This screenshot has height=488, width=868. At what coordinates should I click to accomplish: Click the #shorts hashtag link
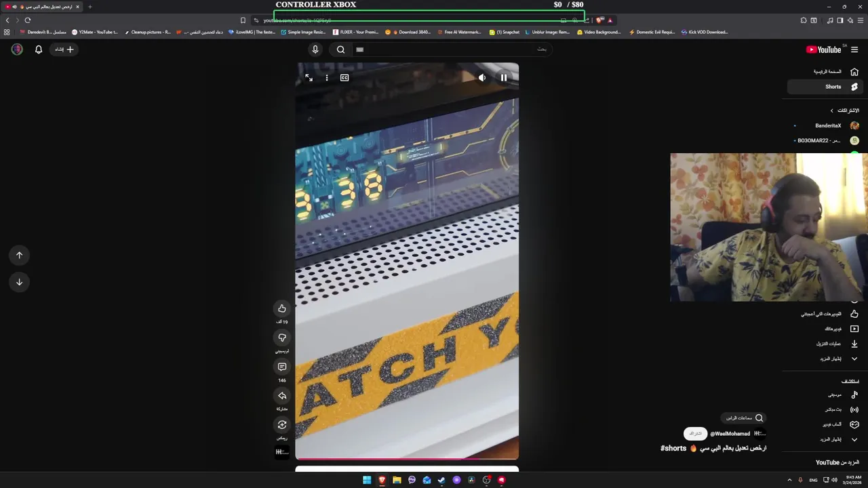tap(673, 448)
